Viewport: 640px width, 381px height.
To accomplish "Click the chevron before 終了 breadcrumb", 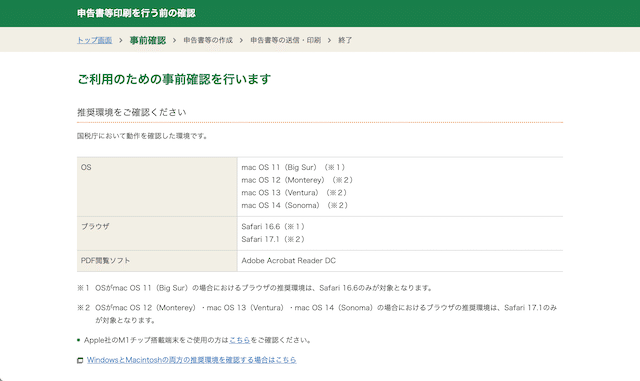I will (x=329, y=40).
